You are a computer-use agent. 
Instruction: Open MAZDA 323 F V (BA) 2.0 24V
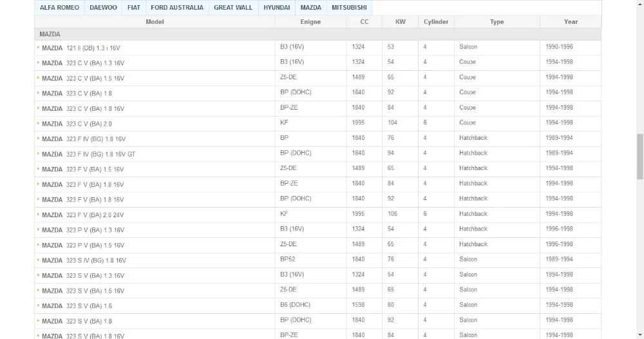[x=82, y=215]
